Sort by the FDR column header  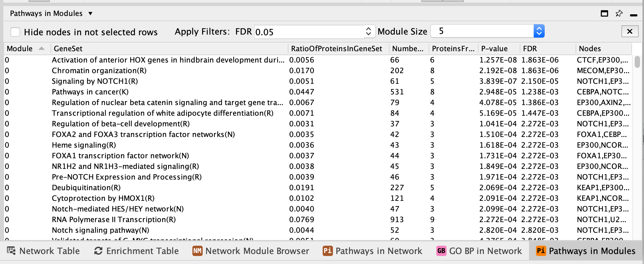point(548,49)
